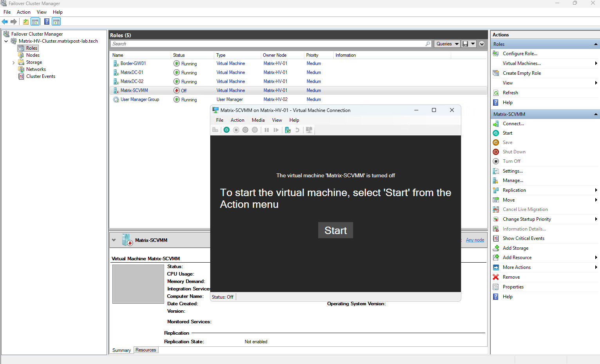Click Settings... in the Actions pane
This screenshot has height=364, width=600.
coord(513,171)
